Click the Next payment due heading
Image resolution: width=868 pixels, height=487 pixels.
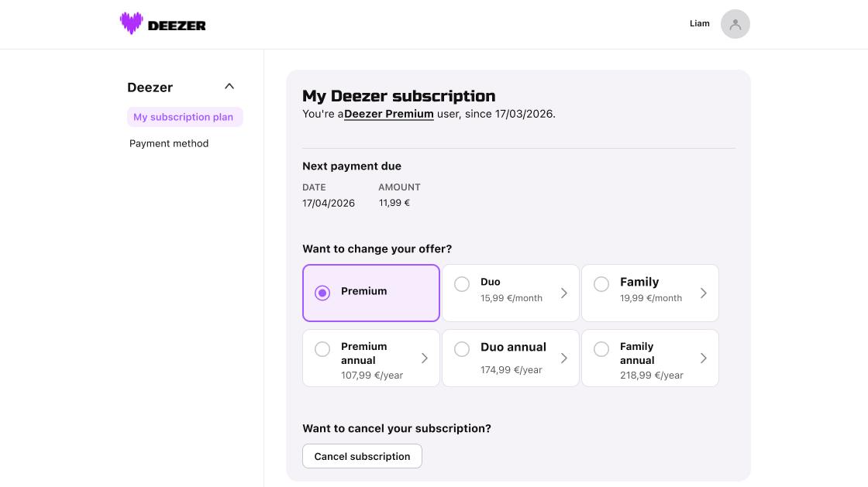coord(352,166)
